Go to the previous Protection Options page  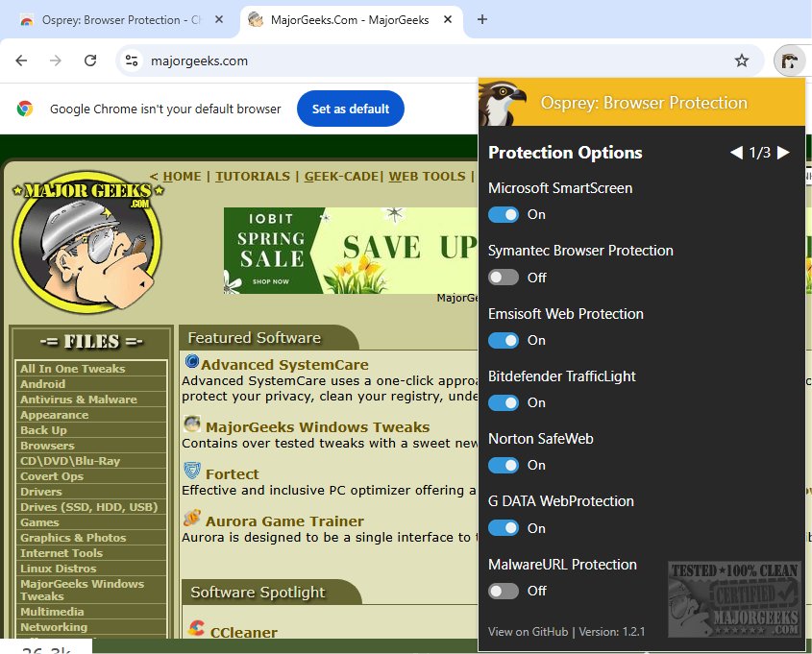(x=736, y=152)
